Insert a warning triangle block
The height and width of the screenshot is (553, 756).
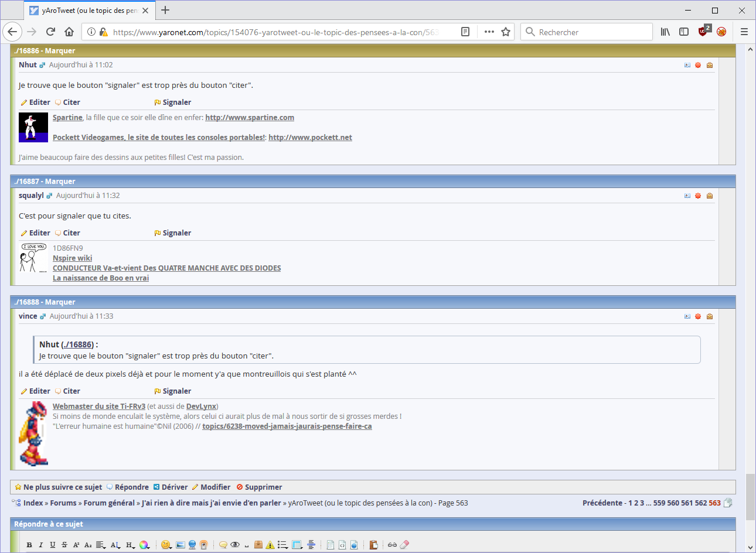click(x=270, y=545)
